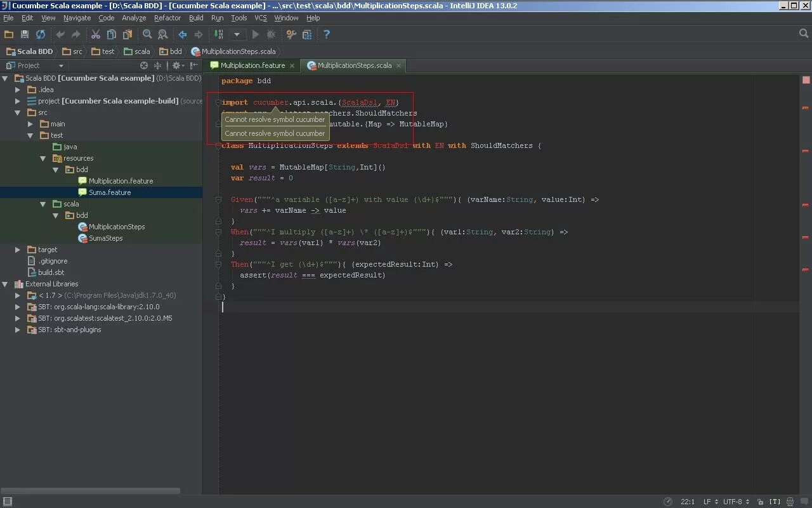Click Scroll from Source target icon
The width and height of the screenshot is (812, 508).
pos(144,65)
